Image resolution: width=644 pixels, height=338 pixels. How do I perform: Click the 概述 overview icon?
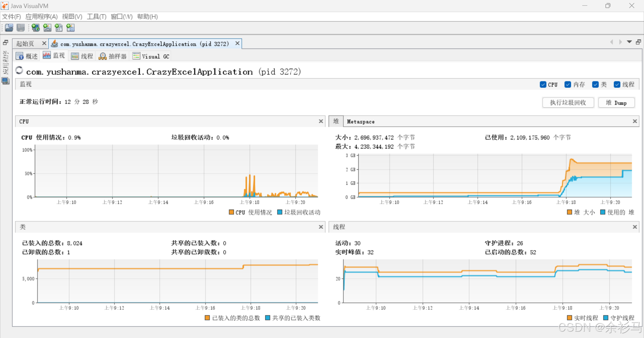[x=20, y=56]
